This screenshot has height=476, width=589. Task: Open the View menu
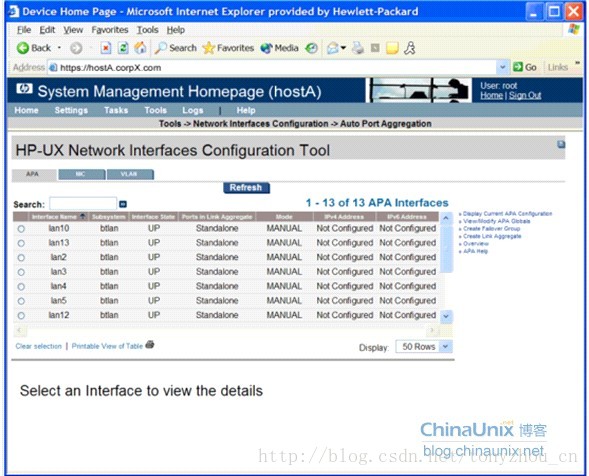point(73,30)
